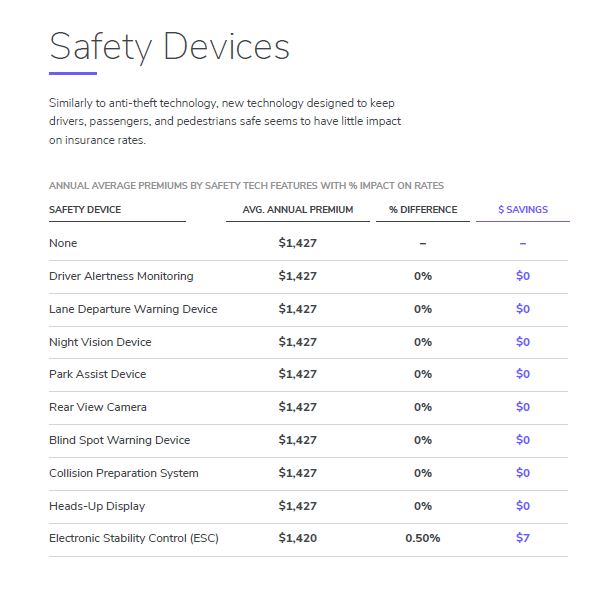Screen dimensions: 590x599
Task: Click the 0.50% difference value
Action: pyautogui.click(x=423, y=538)
